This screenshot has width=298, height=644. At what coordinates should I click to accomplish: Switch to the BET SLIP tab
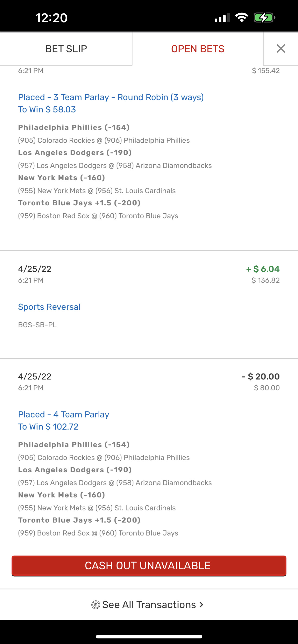(x=66, y=49)
